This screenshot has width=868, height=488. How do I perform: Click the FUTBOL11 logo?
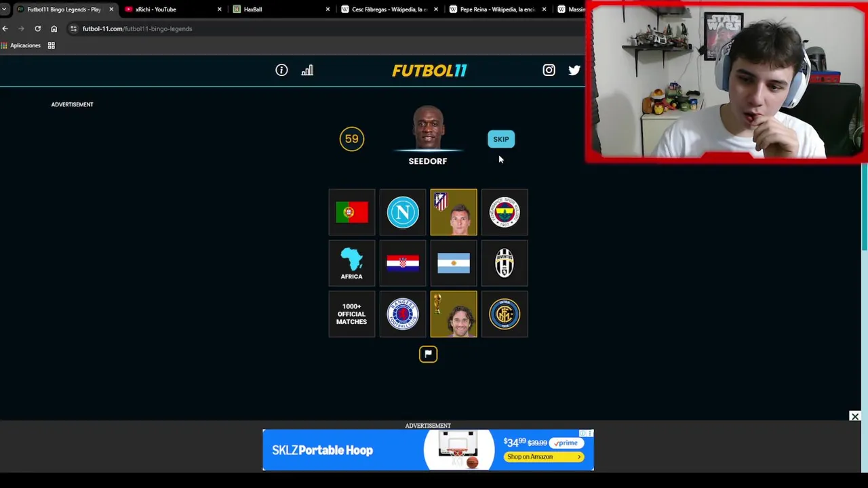[x=429, y=70]
